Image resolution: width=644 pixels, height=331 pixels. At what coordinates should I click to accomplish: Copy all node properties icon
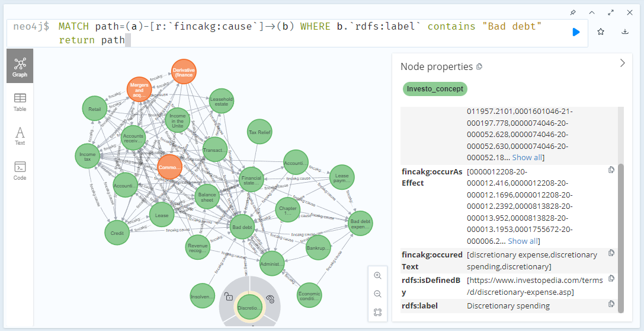click(479, 66)
